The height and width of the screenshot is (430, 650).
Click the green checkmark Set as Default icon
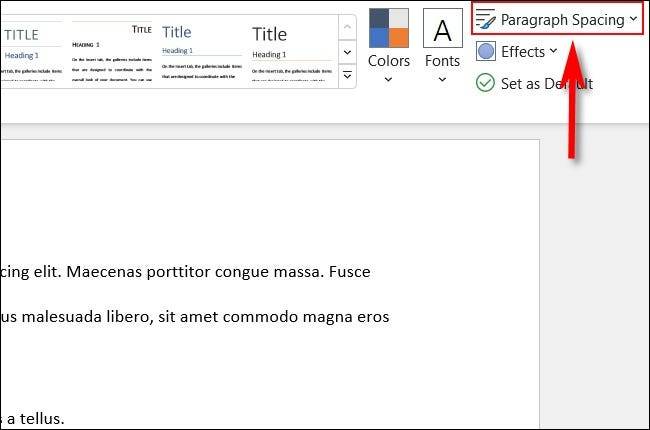pos(485,83)
